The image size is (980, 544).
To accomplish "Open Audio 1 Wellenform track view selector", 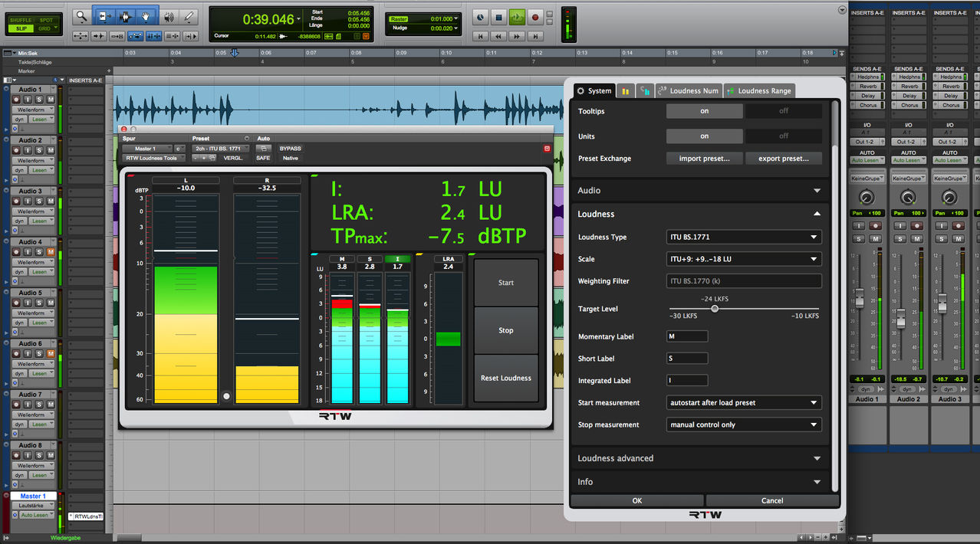I will point(35,110).
